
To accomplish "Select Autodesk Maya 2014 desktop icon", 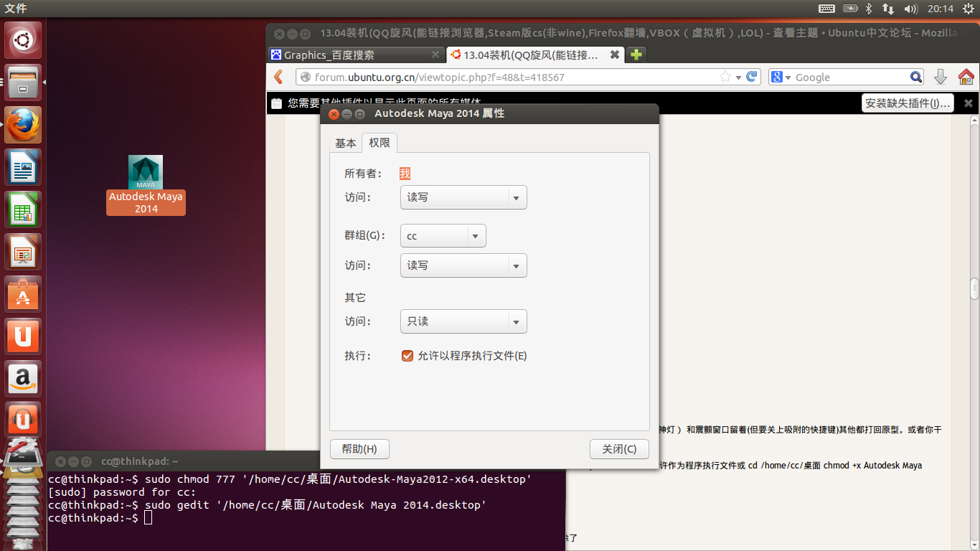I will [146, 184].
